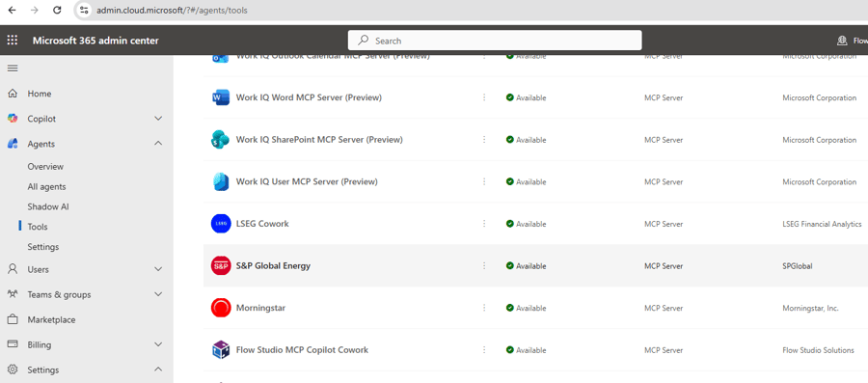Reload the page with refresh icon
Viewport: 868px width, 383px height.
pyautogui.click(x=57, y=10)
